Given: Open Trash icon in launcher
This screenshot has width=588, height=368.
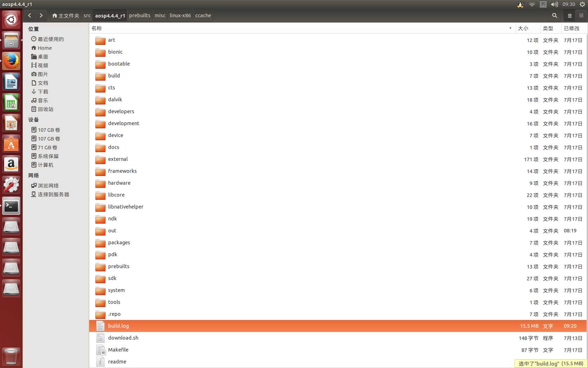Looking at the screenshot, I should [x=11, y=356].
